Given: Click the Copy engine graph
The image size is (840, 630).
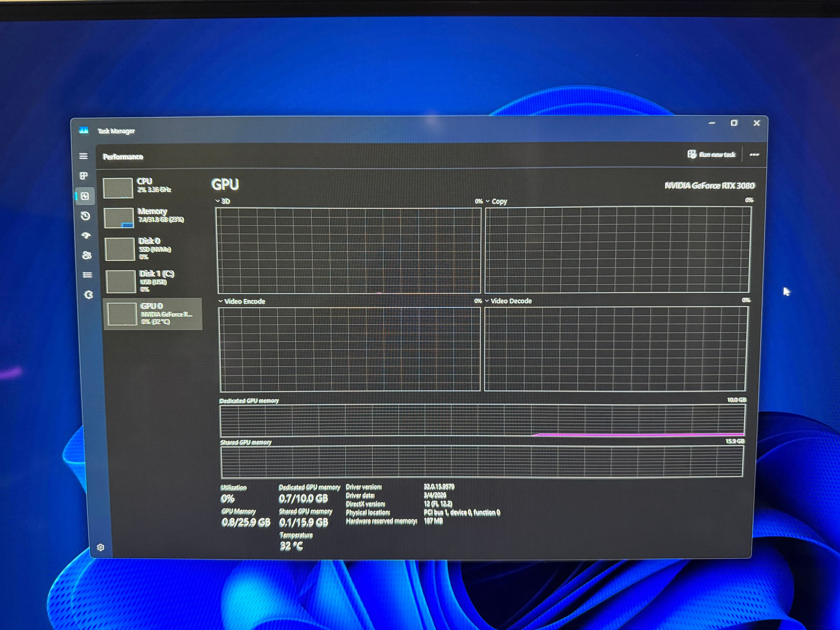Looking at the screenshot, I should coord(618,249).
